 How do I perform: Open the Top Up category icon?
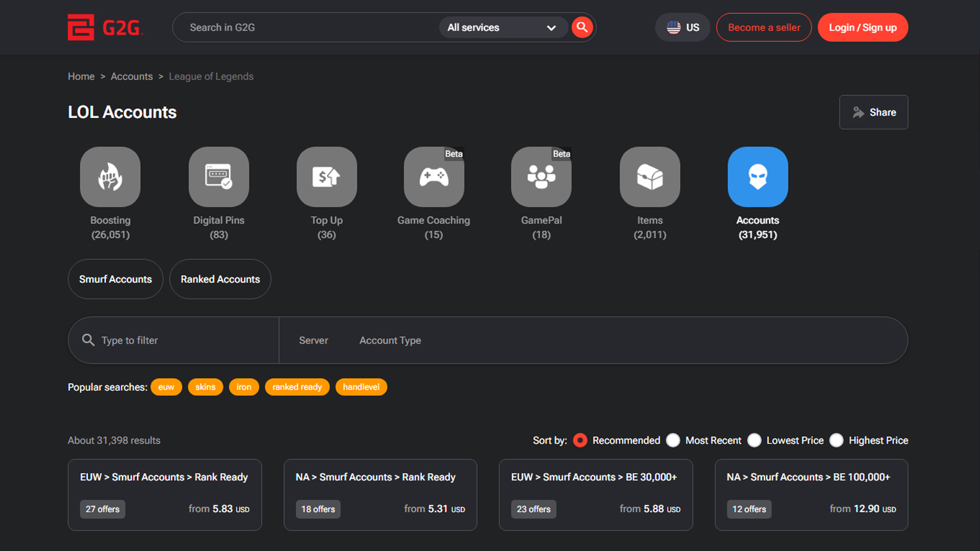click(x=327, y=177)
